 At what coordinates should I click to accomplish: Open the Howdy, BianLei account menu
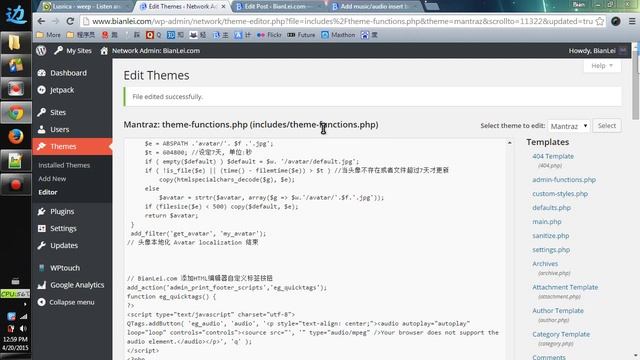pos(597,51)
